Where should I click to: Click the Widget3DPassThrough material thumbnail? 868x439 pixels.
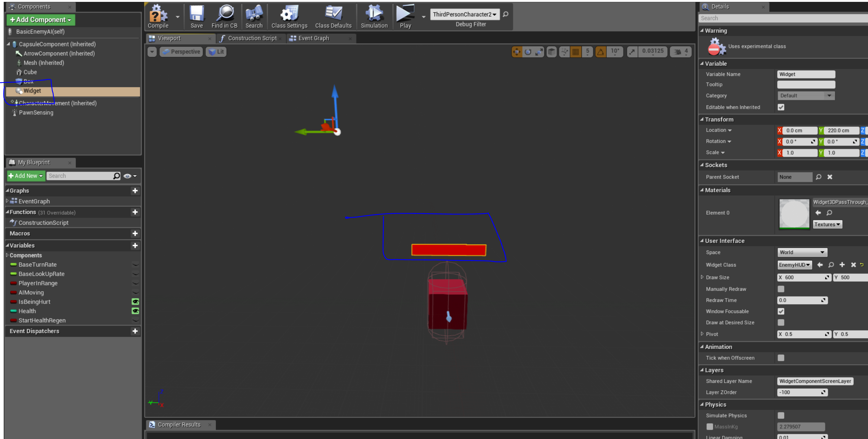coord(794,214)
